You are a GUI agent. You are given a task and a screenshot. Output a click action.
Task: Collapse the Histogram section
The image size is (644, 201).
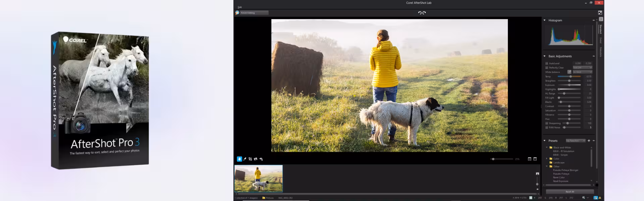pos(544,20)
